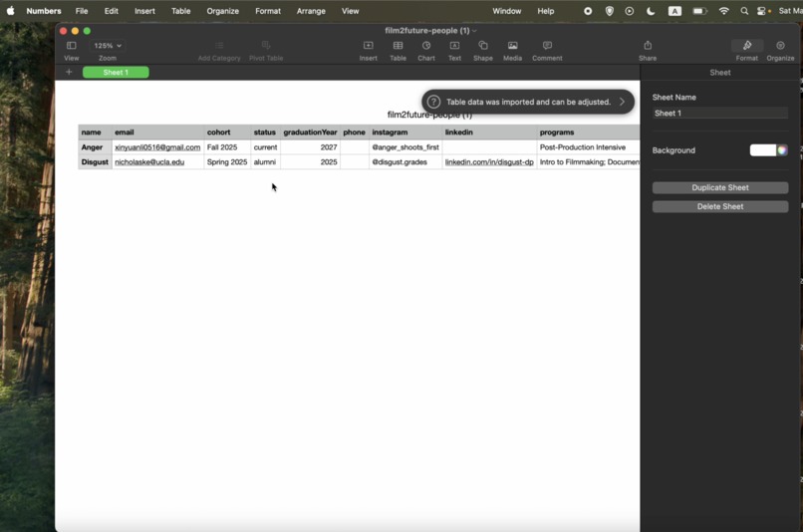Click the Wi-Fi menu bar icon
Image resolution: width=803 pixels, height=532 pixels.
[x=723, y=11]
